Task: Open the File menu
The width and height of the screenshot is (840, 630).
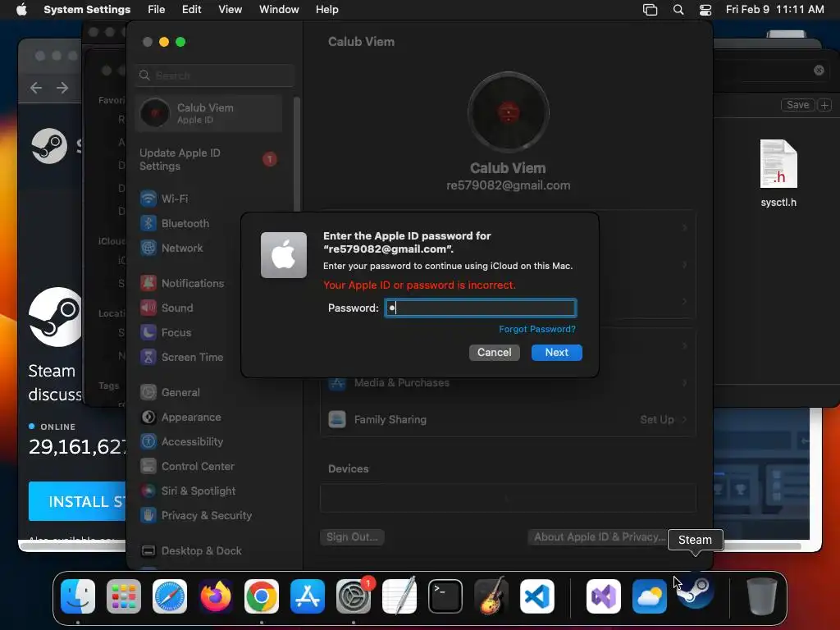Action: tap(157, 10)
